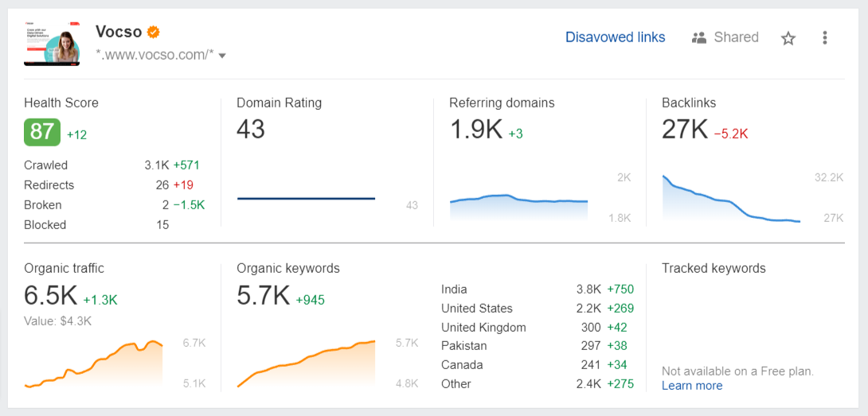Screen dimensions: 868x416
Task: Open the Organic keywords heading
Action: pos(287,268)
